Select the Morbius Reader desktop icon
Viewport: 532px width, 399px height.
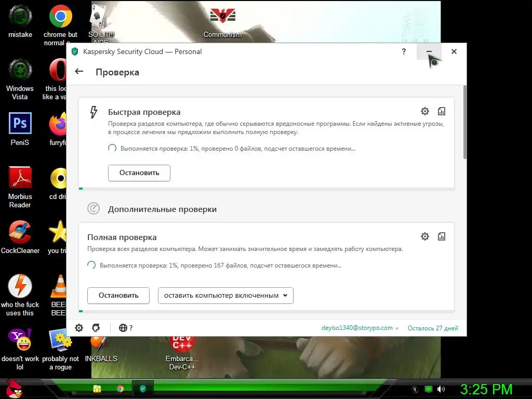[x=20, y=187]
